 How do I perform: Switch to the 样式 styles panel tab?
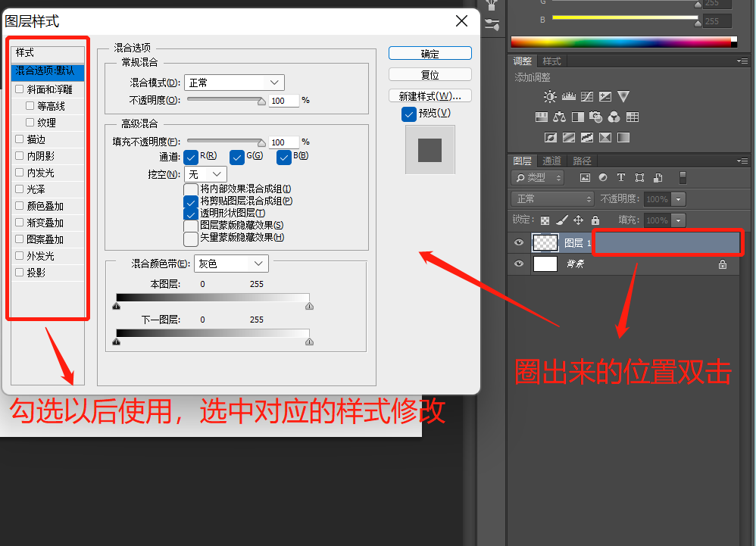(x=551, y=61)
